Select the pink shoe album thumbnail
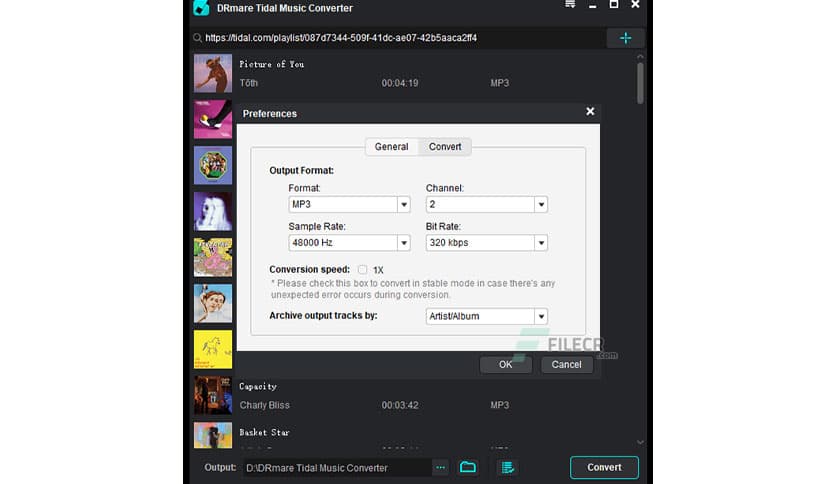 click(x=213, y=119)
